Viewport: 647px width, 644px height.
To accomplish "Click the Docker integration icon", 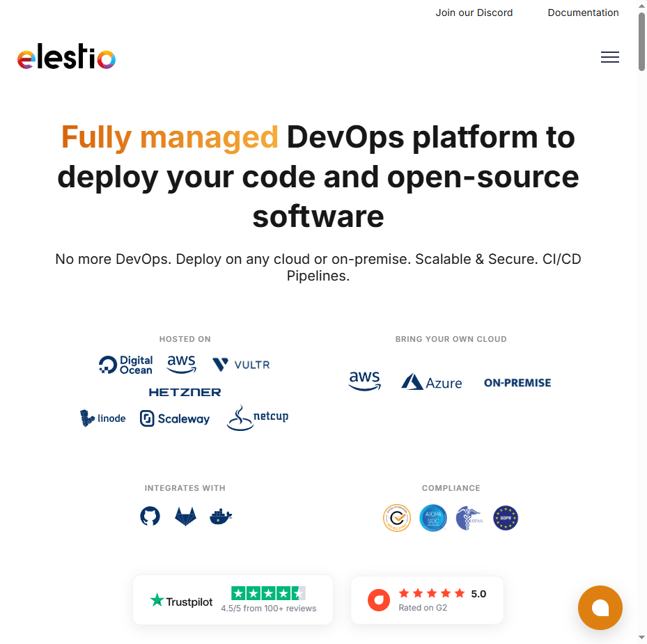I will 221,516.
